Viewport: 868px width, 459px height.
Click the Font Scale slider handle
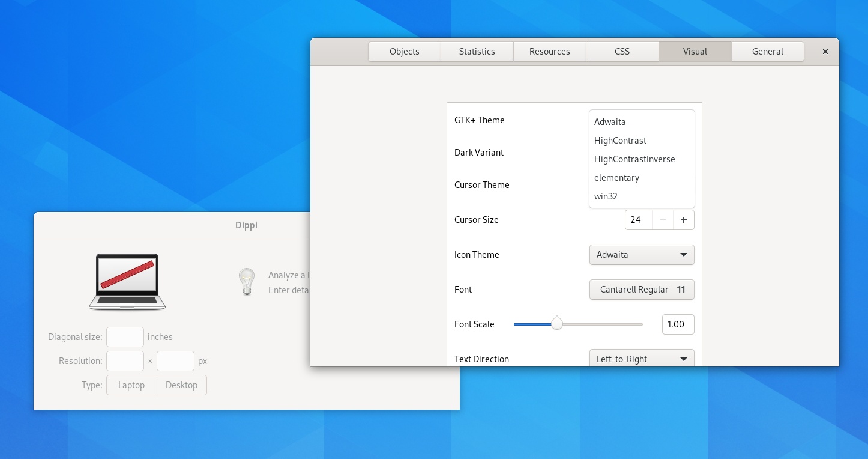point(557,324)
